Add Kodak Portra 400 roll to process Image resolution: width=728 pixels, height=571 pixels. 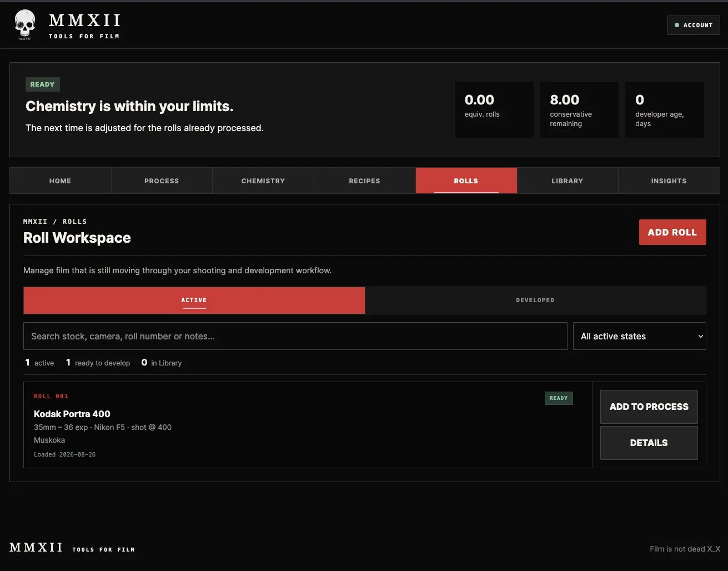tap(649, 407)
